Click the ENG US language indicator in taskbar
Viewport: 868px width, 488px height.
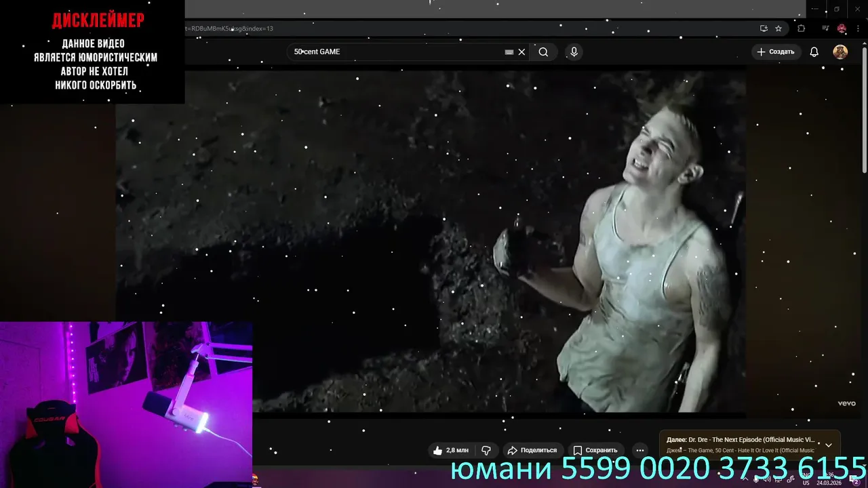(806, 479)
